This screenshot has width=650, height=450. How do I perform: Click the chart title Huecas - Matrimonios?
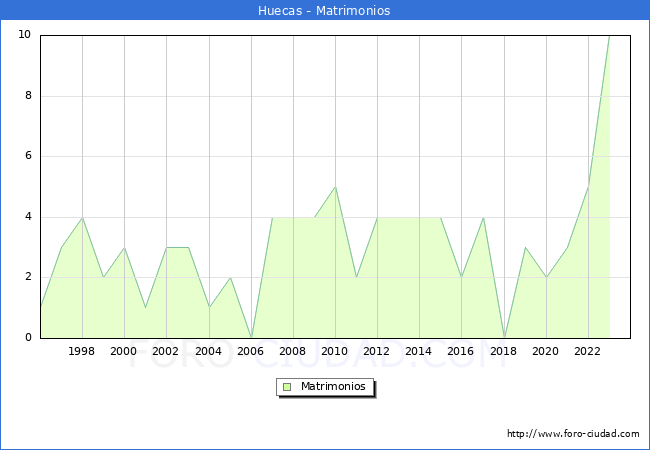coord(324,11)
